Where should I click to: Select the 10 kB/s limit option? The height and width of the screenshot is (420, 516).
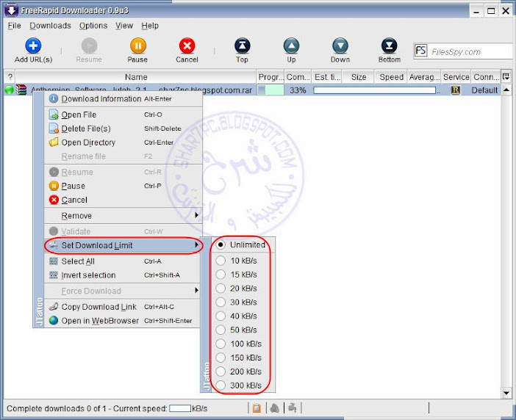[243, 261]
